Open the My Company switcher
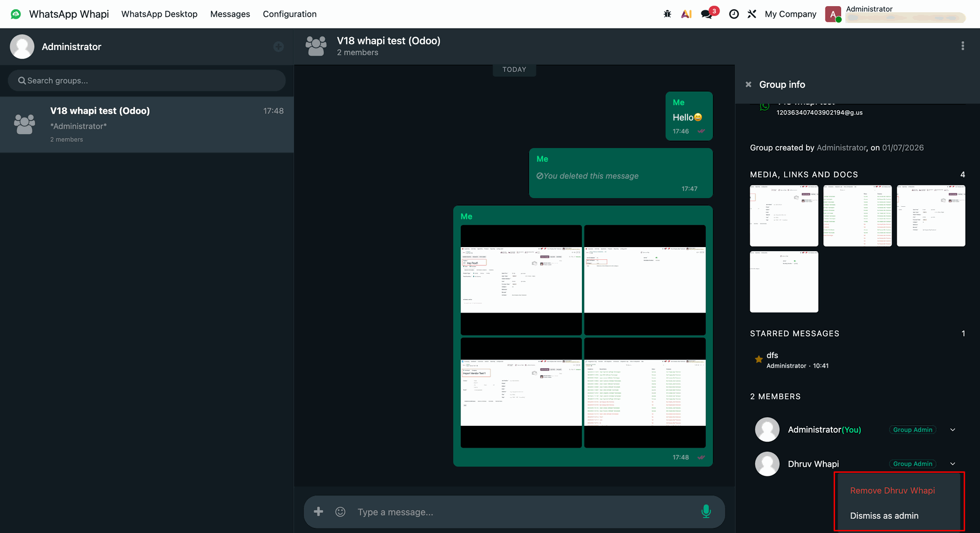The image size is (980, 533). pos(790,14)
